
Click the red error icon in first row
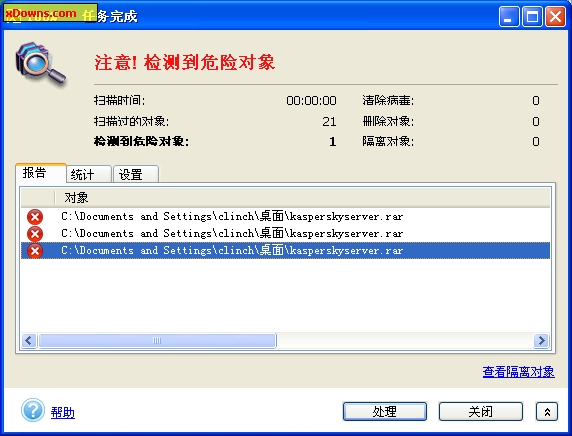pos(35,217)
